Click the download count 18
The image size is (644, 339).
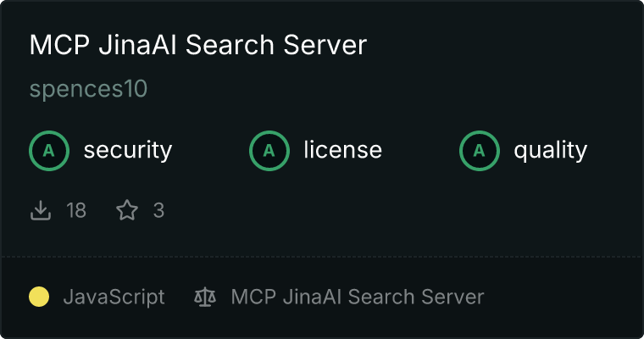click(x=76, y=210)
